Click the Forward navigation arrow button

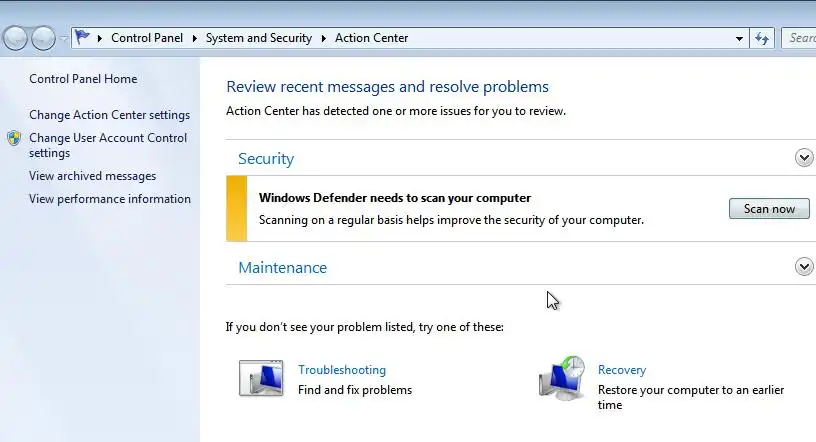[x=43, y=39]
